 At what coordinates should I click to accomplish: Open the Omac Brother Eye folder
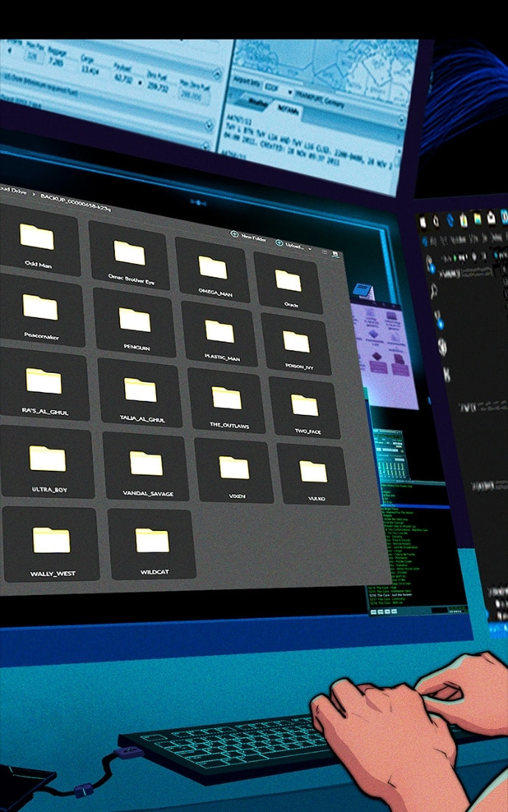click(x=130, y=254)
